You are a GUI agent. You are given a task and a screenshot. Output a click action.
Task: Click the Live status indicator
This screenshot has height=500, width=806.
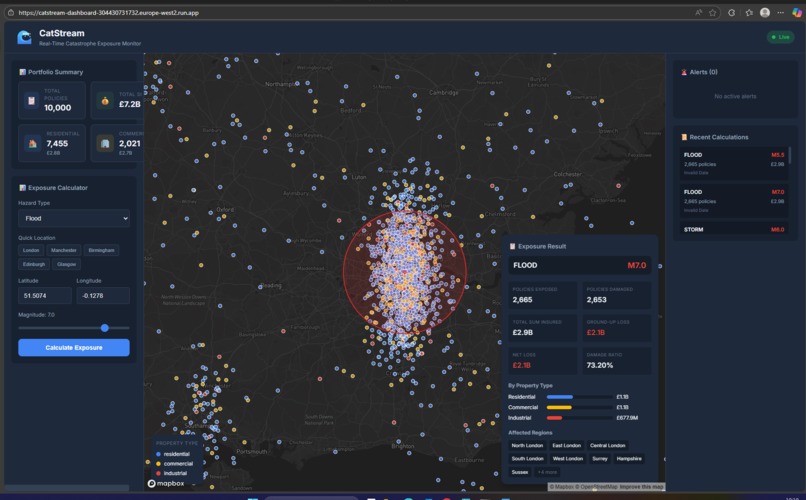[x=780, y=37]
